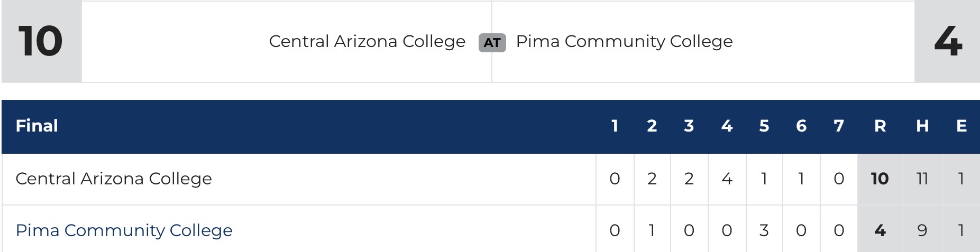Click Central Arizona's hits total of 11

point(922,179)
